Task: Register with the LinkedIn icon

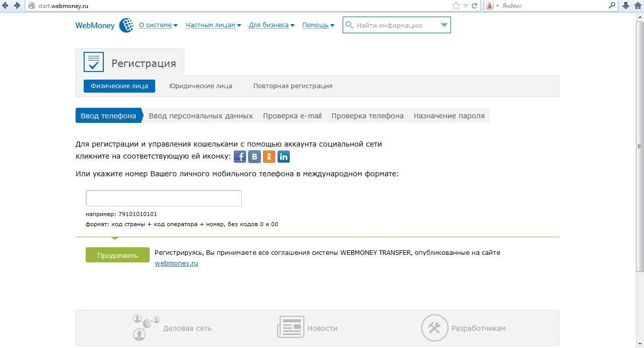Action: pyautogui.click(x=284, y=157)
